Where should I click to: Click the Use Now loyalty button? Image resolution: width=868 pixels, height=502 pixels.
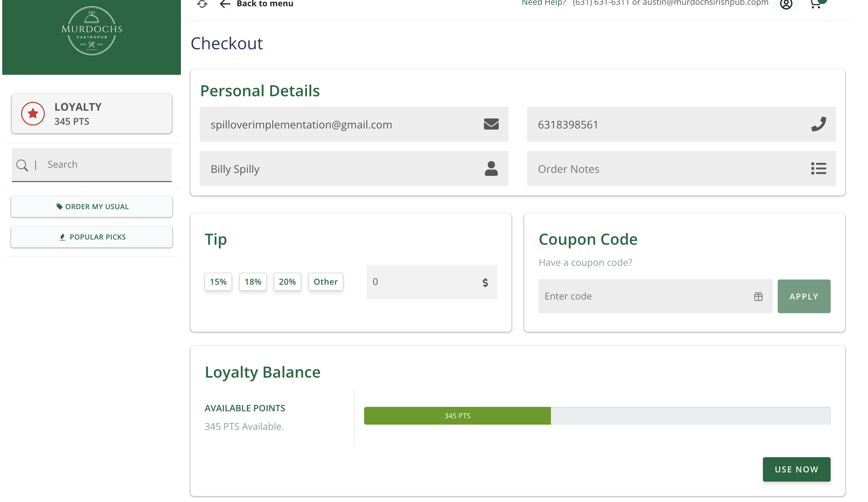(797, 469)
